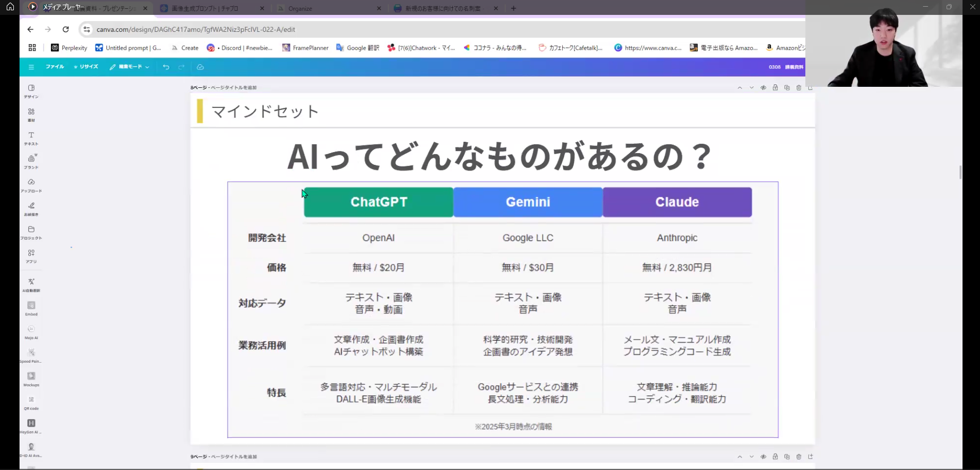Expand the edit mode (編集モード) dropdown
Screen dimensions: 980x470
[x=130, y=67]
